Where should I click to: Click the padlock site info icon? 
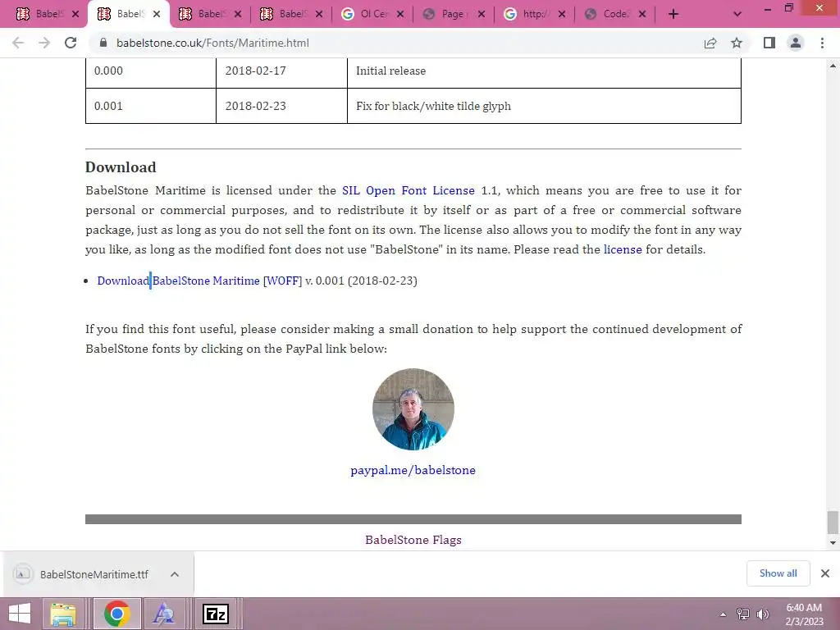(x=104, y=43)
